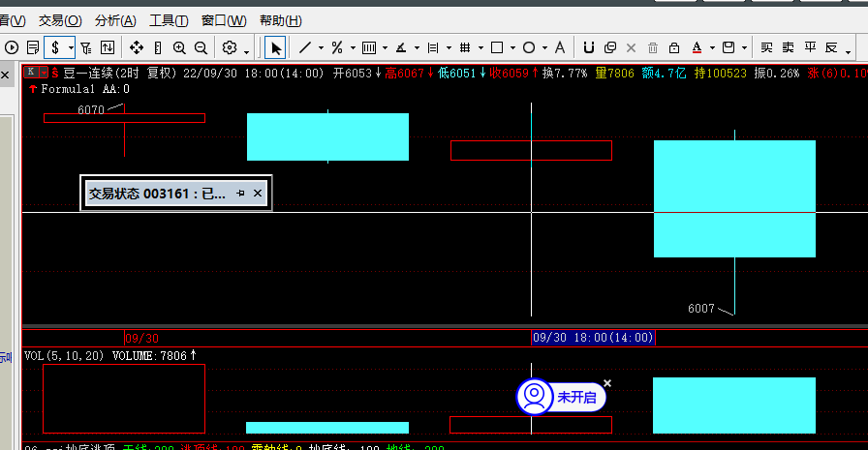
Task: Close the left side panel X
Action: [x=5, y=75]
